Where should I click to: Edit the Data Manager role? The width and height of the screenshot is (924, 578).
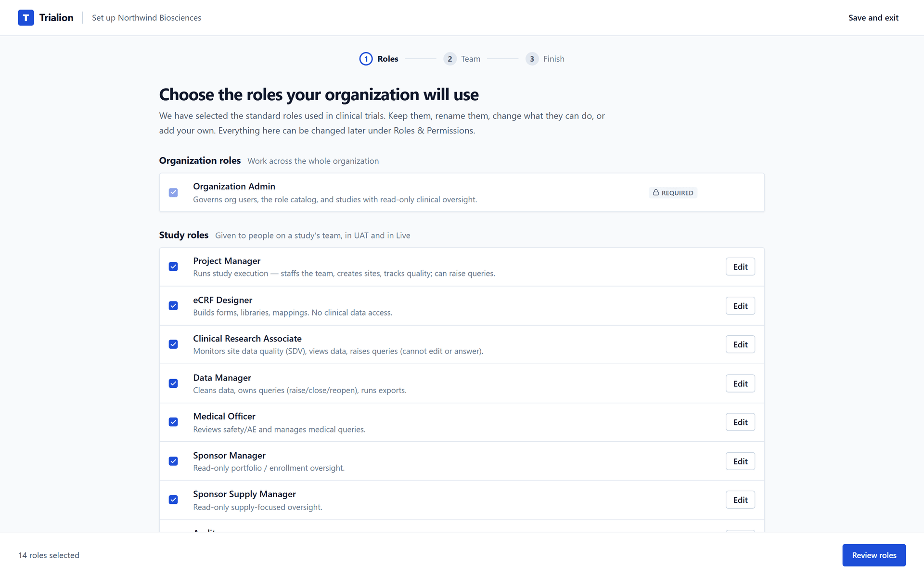pos(740,383)
